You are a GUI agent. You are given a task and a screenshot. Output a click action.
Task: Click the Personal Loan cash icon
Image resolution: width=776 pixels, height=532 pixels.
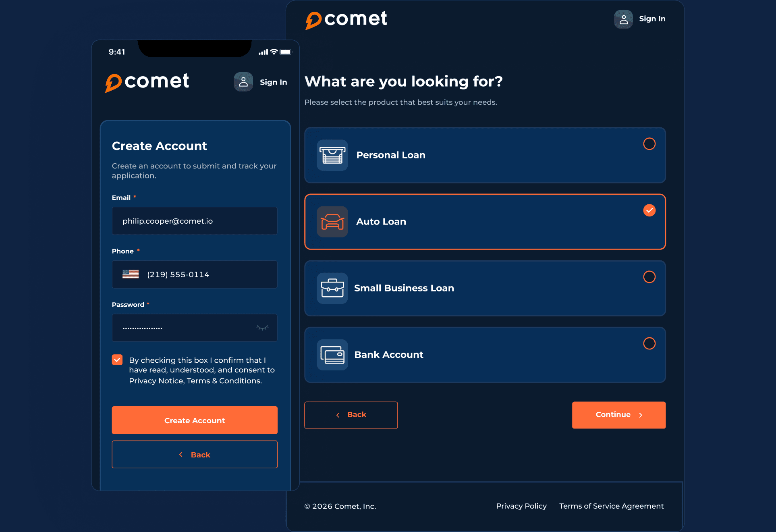pos(332,155)
